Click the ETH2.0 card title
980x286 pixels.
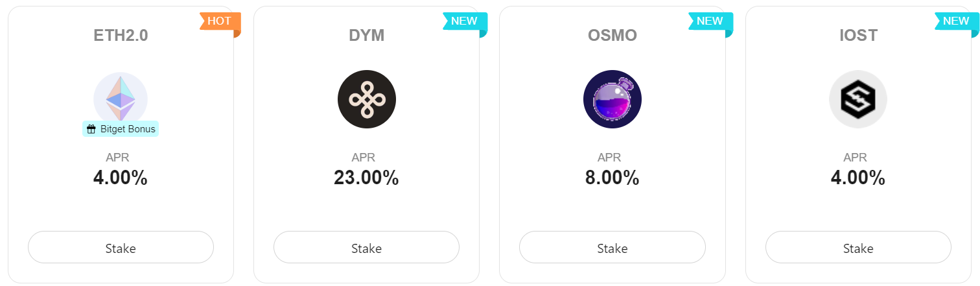click(x=121, y=36)
